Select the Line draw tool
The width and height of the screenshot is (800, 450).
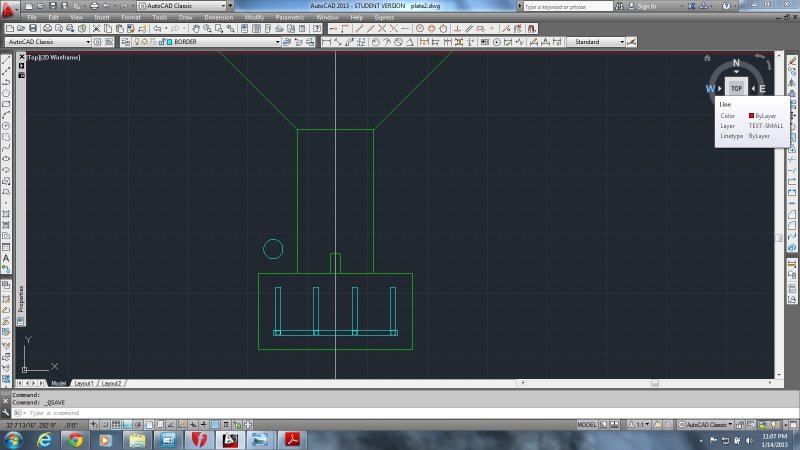[x=6, y=60]
